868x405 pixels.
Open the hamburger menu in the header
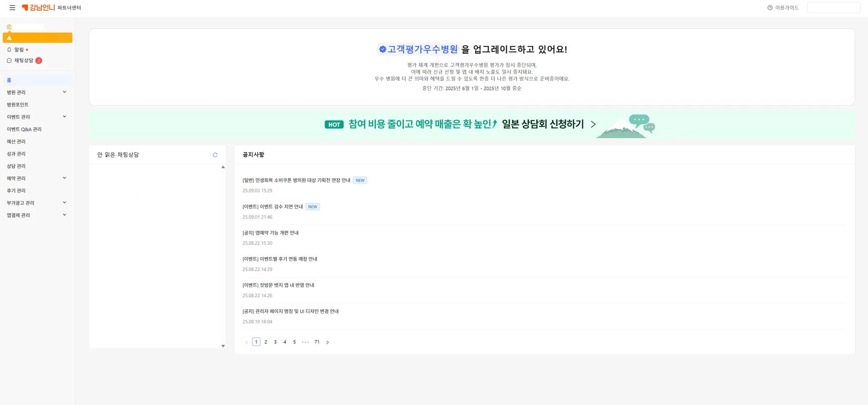pos(12,8)
